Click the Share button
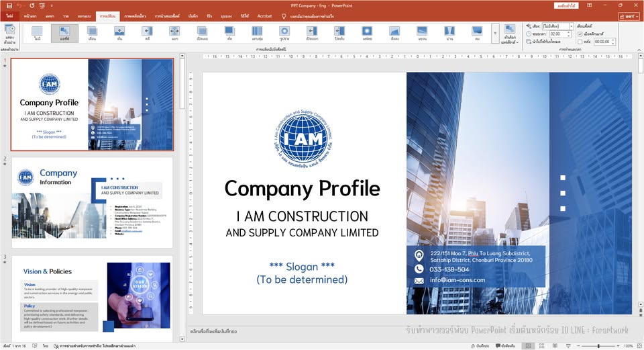This screenshot has width=644, height=350. click(x=630, y=16)
